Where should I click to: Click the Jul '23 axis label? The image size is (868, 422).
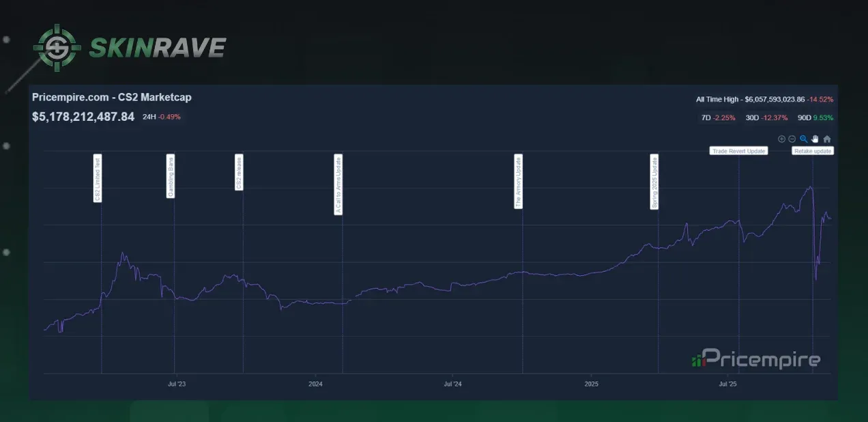pos(176,384)
